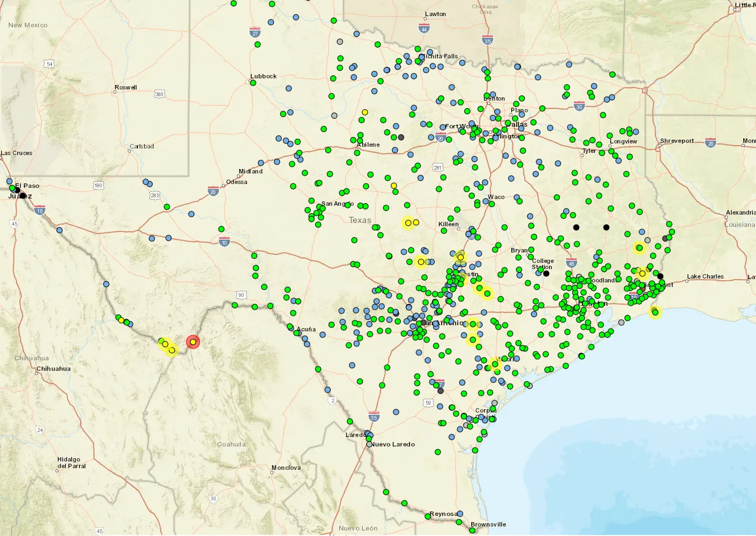The height and width of the screenshot is (536, 756).
Task: Click the Brownsville city label
Action: pos(488,524)
